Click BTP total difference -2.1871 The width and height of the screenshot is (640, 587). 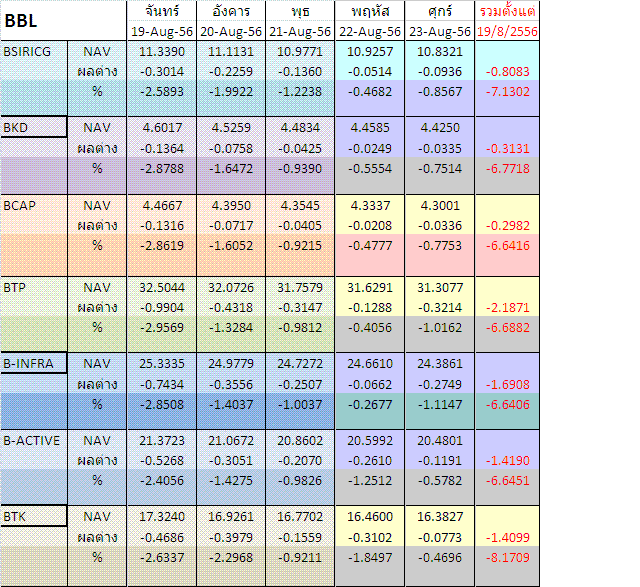coord(507,307)
